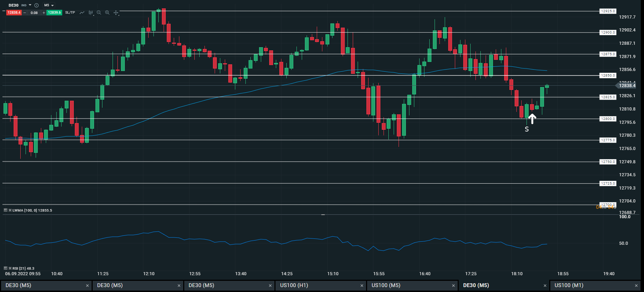Click the RSI 50.0 level label
This screenshot has height=292, width=644.
(623, 243)
